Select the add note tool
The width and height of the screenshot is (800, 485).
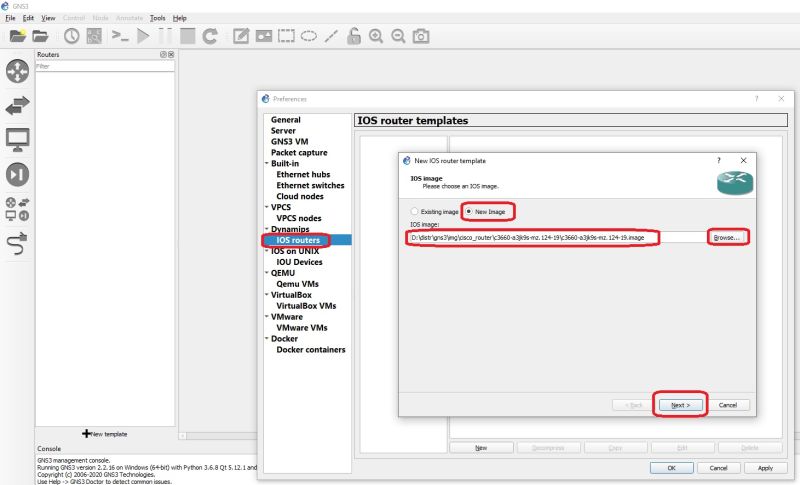(x=241, y=36)
